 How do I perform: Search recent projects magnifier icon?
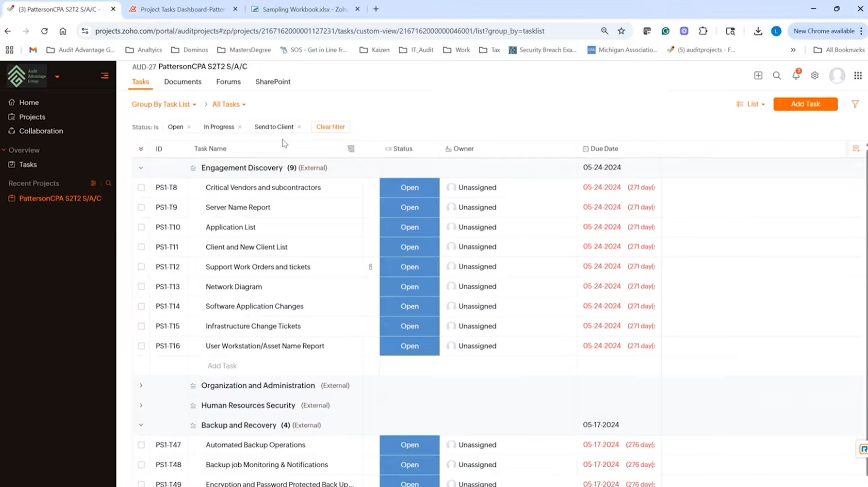pyautogui.click(x=108, y=183)
